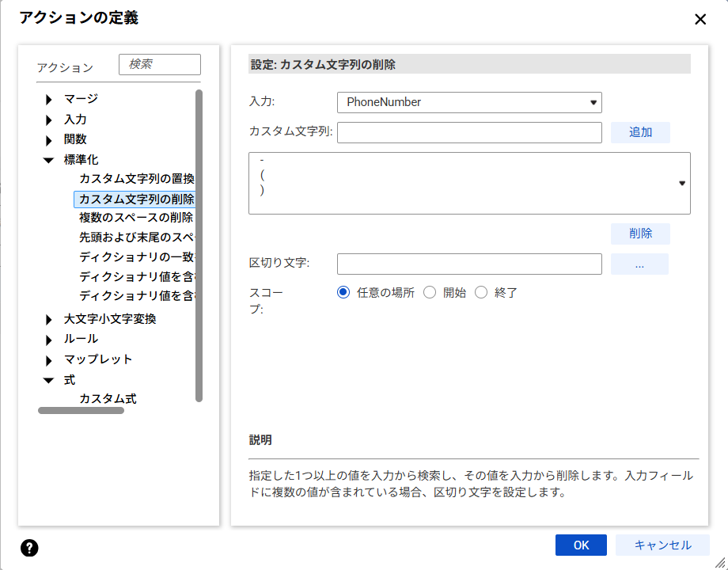Select 終了 scope radio button

[x=481, y=292]
